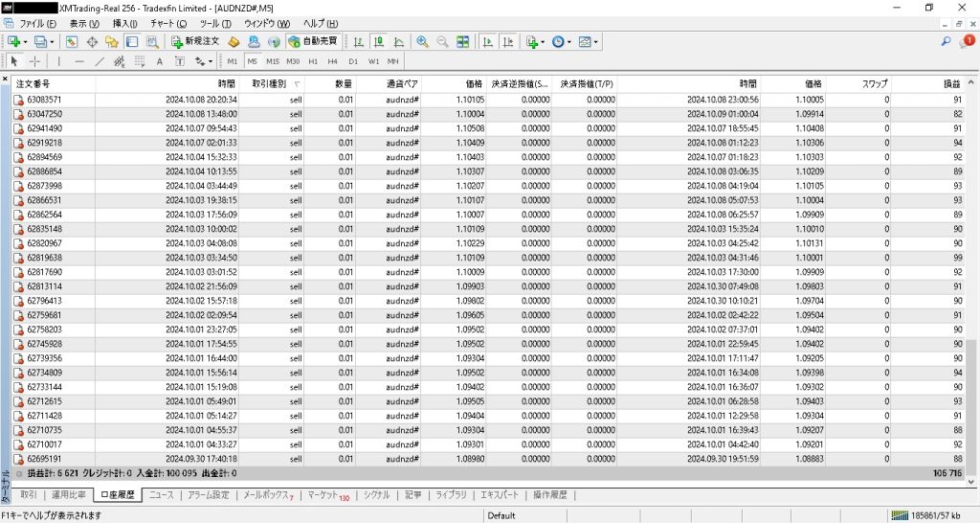Select the trendline drawing tool

100,61
